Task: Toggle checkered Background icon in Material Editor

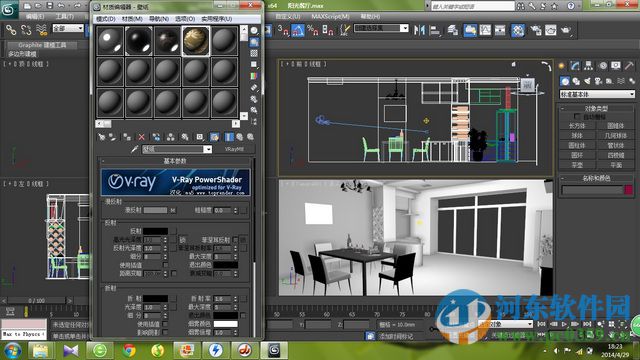Action: [254, 53]
